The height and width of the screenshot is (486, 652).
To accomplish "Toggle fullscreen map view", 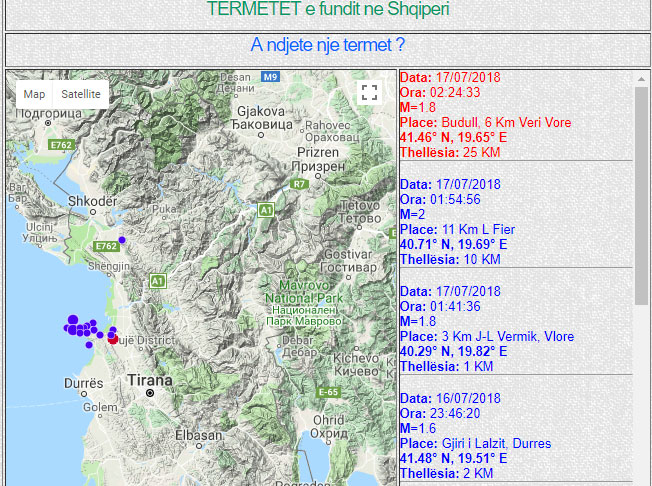I will 369,93.
